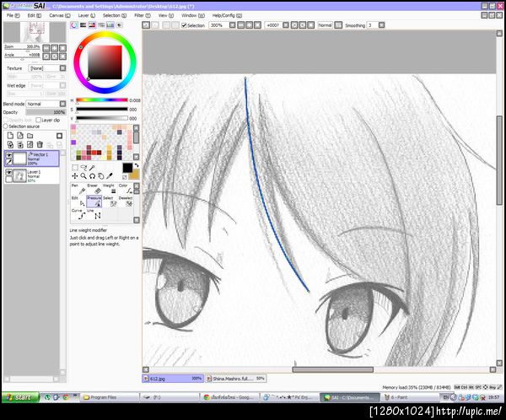
Task: Open the Texture dropdown
Action: [63, 68]
